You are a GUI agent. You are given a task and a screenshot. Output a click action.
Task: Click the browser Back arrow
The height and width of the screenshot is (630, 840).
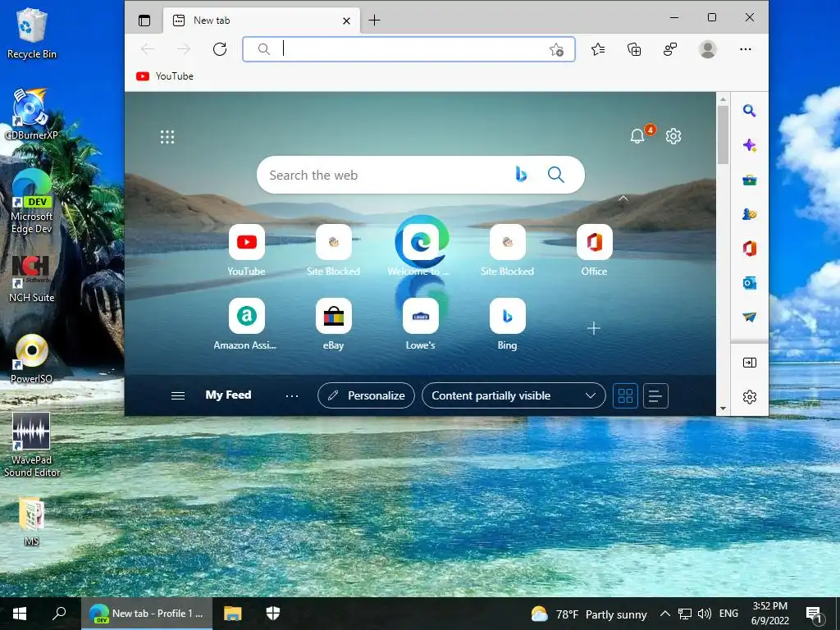point(148,49)
